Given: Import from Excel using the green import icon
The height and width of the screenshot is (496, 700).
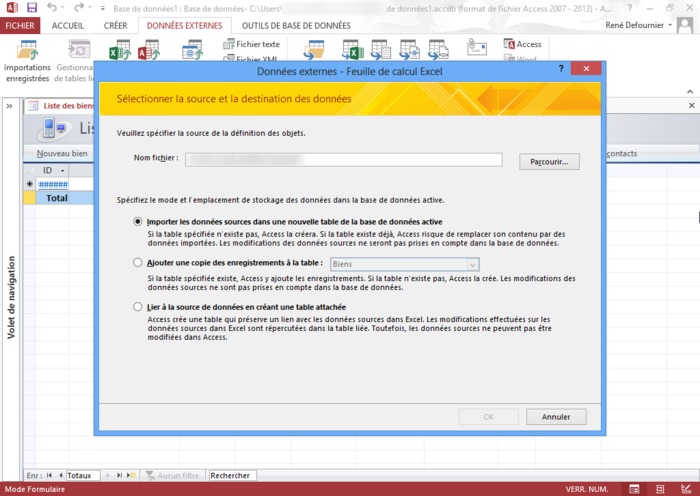Looking at the screenshot, I should [120, 50].
